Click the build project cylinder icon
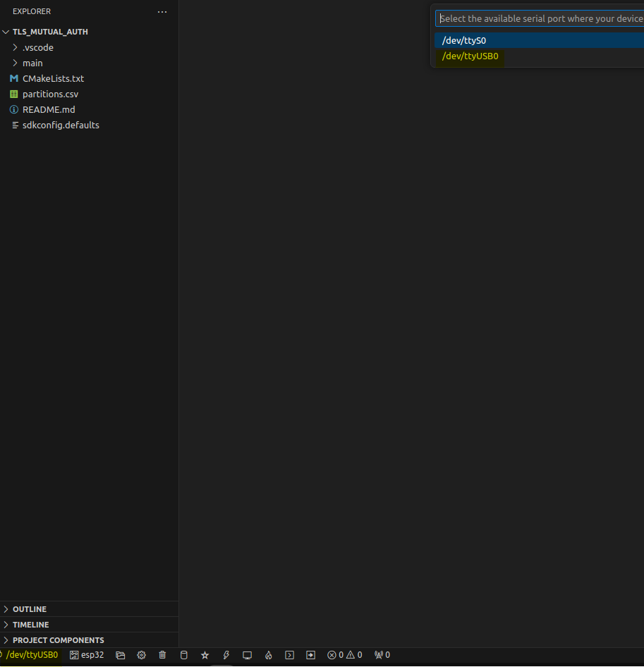 coord(184,655)
